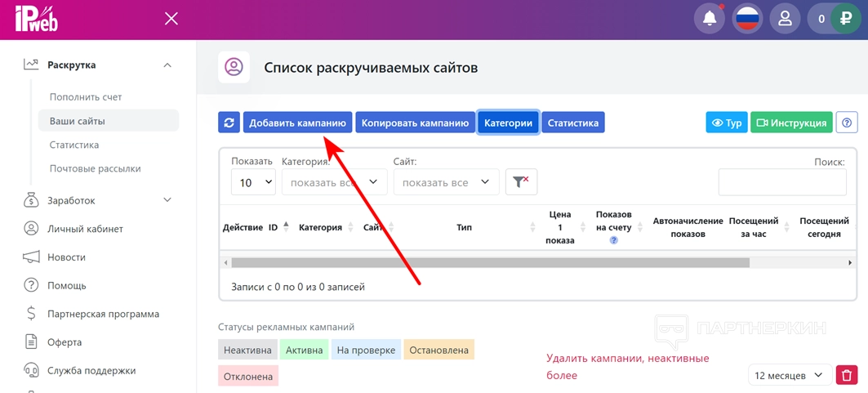Open the Сайт filter dropdown
Screen dimensions: 868x393
click(x=446, y=182)
